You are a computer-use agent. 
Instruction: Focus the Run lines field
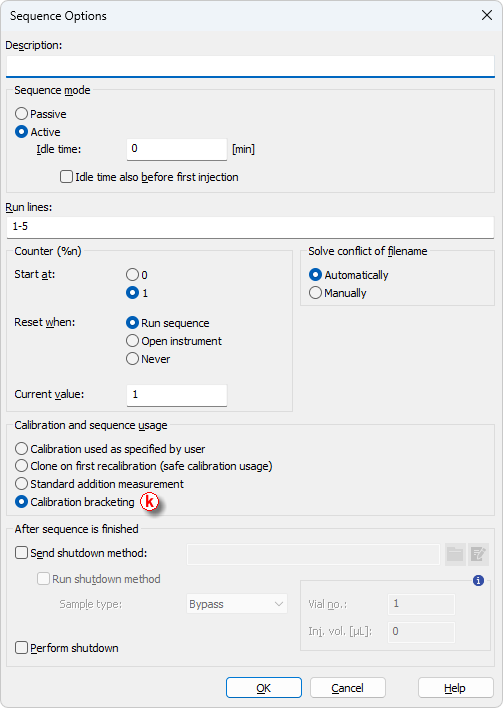point(251,227)
